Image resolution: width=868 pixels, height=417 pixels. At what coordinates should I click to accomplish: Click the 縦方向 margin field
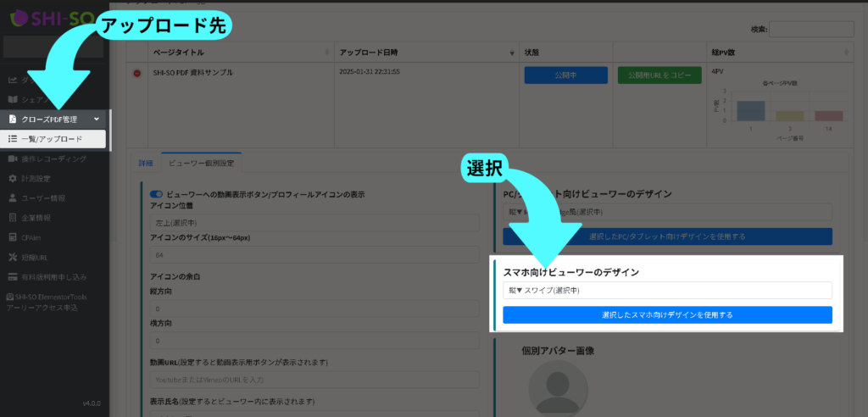314,309
